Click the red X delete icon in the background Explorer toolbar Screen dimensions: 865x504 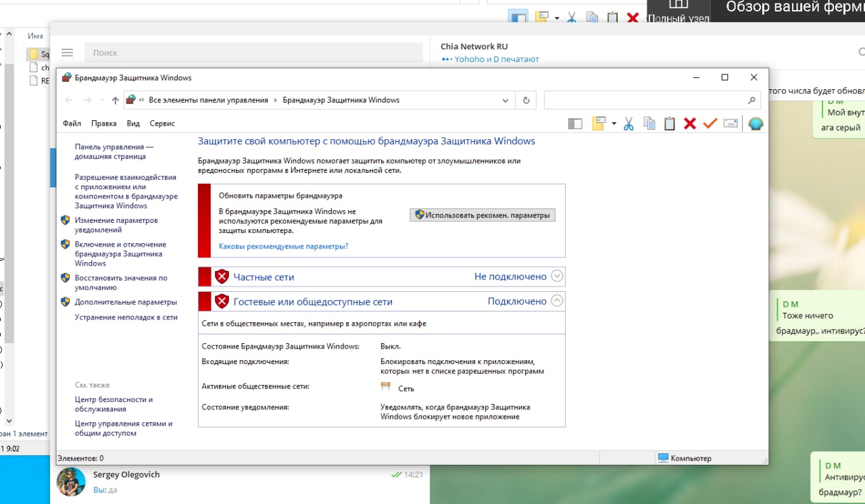tap(633, 18)
